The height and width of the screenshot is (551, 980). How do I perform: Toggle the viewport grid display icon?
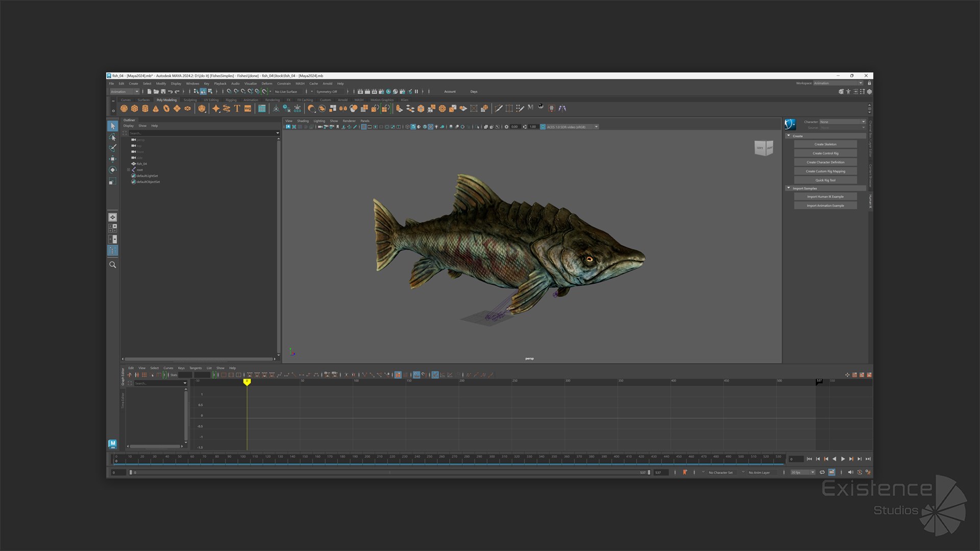(363, 127)
